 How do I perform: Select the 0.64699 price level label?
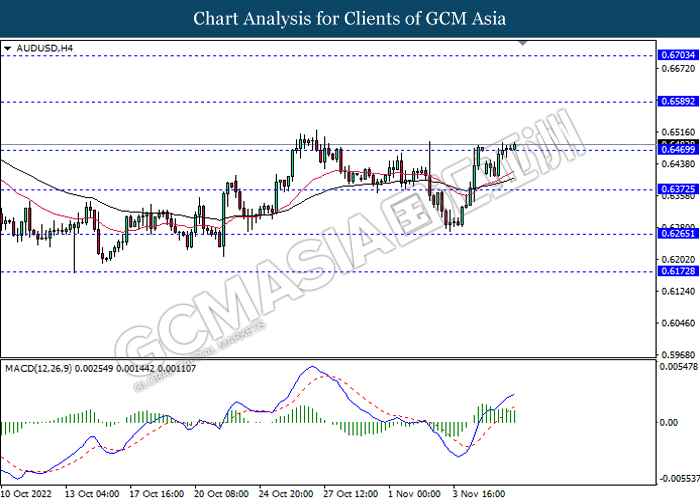678,150
